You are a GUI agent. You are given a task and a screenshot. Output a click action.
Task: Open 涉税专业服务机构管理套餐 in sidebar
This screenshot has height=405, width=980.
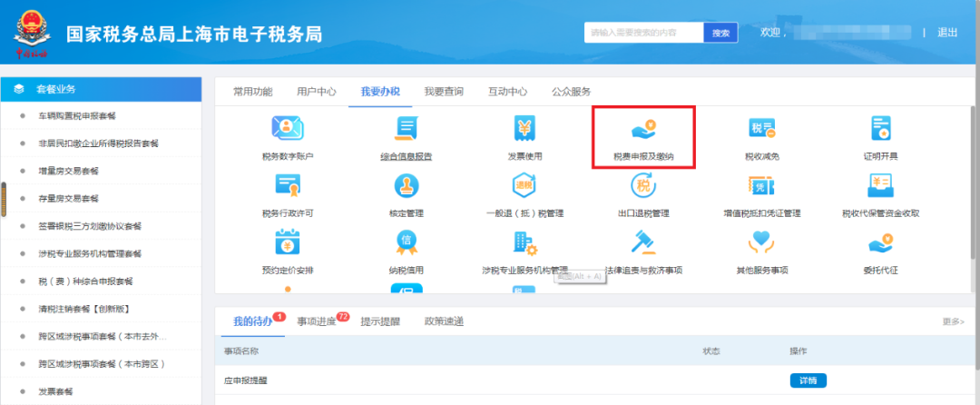(x=90, y=253)
